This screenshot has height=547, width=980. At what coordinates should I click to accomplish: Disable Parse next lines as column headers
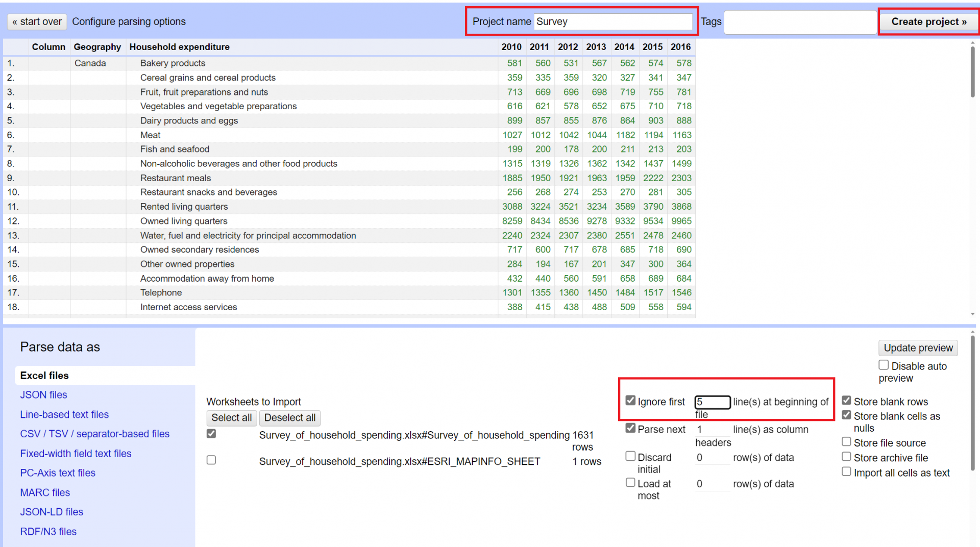630,428
